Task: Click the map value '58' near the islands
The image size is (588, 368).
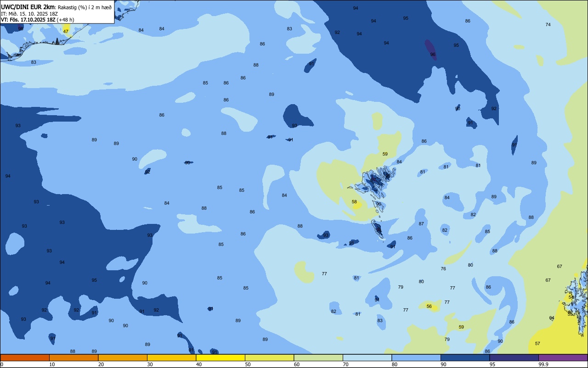Action: [354, 202]
